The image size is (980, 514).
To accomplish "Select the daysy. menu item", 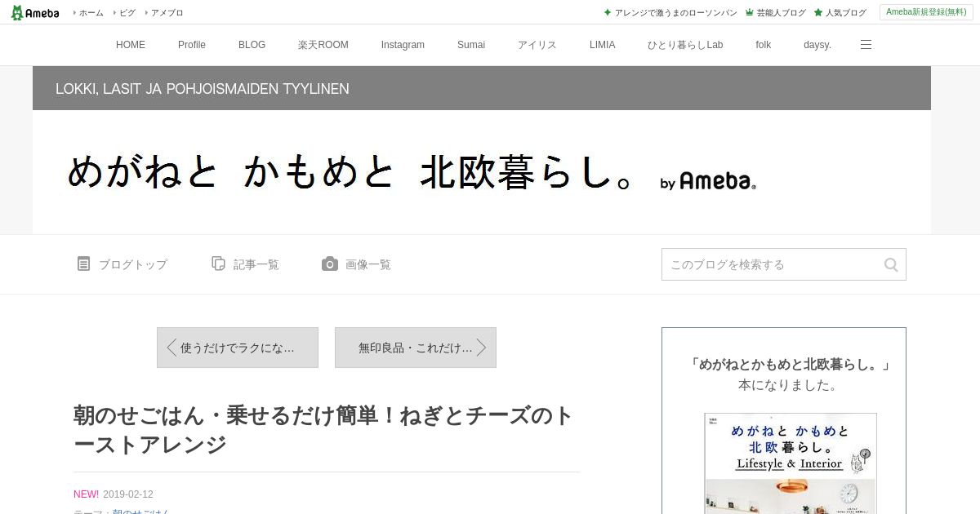I will [817, 45].
